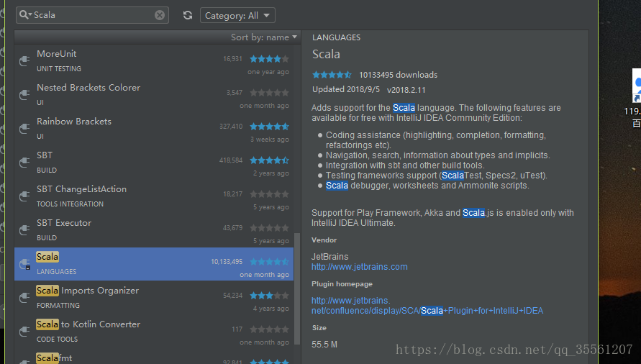This screenshot has width=641, height=364.
Task: Reload the plugin list
Action: (188, 15)
